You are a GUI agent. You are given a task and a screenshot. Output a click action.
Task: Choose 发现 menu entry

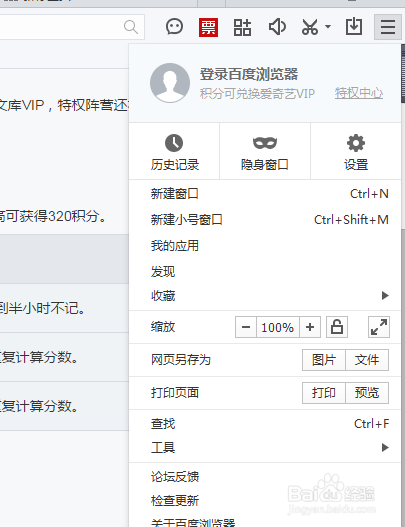click(x=265, y=271)
